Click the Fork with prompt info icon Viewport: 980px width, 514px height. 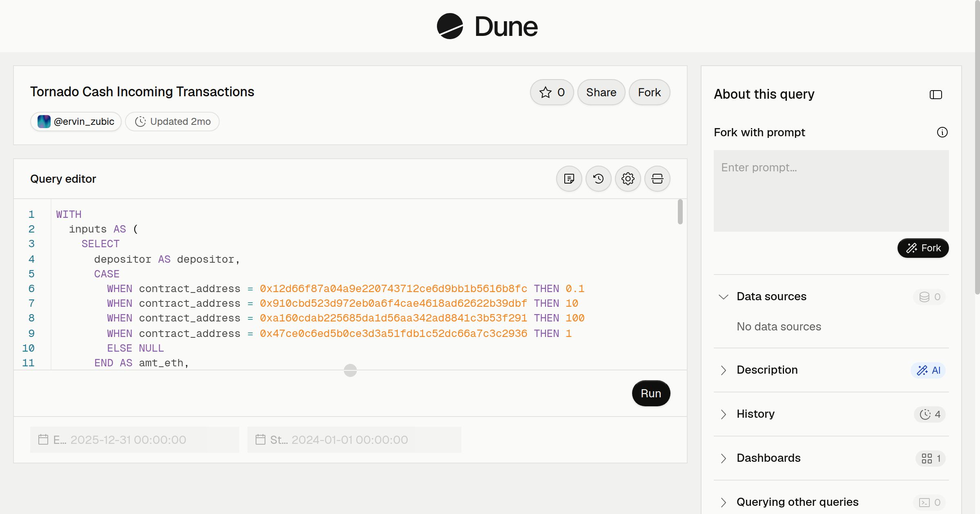tap(942, 132)
